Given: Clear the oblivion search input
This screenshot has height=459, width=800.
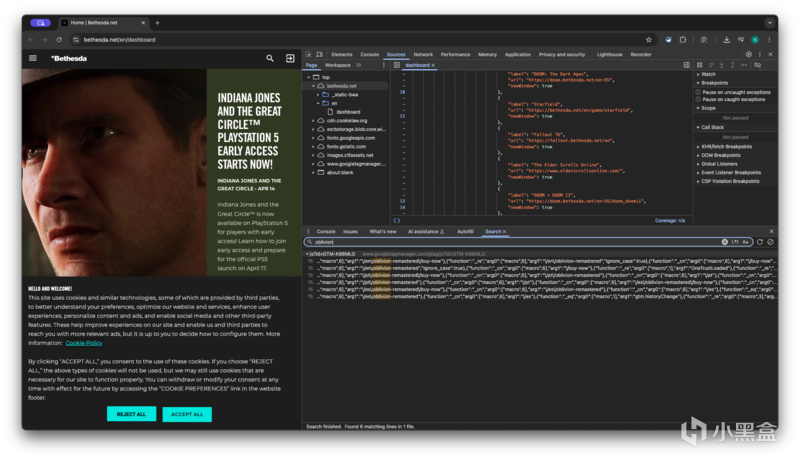Looking at the screenshot, I should point(724,242).
